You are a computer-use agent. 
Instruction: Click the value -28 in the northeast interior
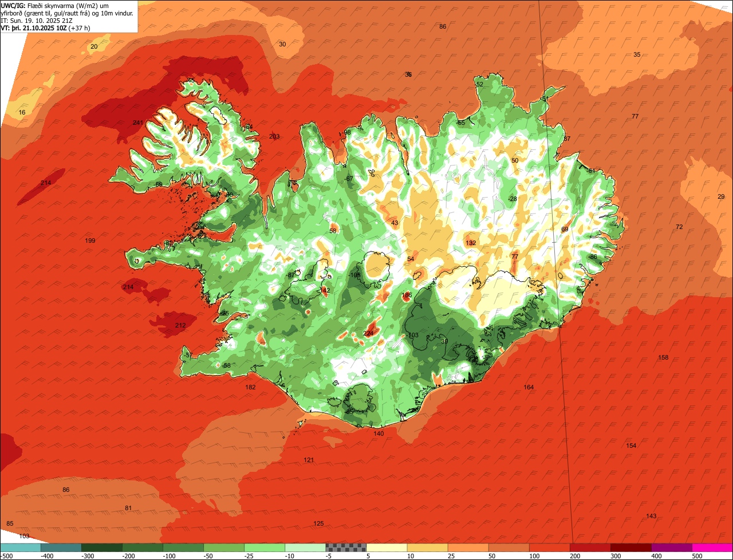pos(513,199)
